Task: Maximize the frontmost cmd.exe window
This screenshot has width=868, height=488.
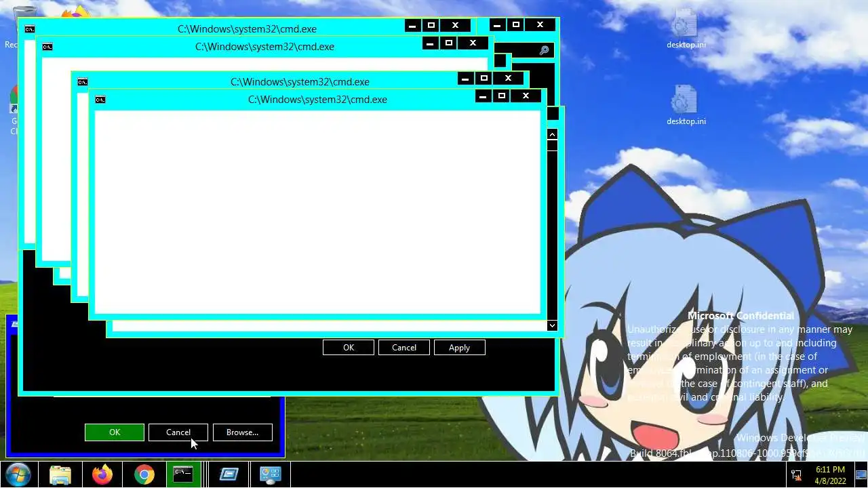Action: click(502, 96)
